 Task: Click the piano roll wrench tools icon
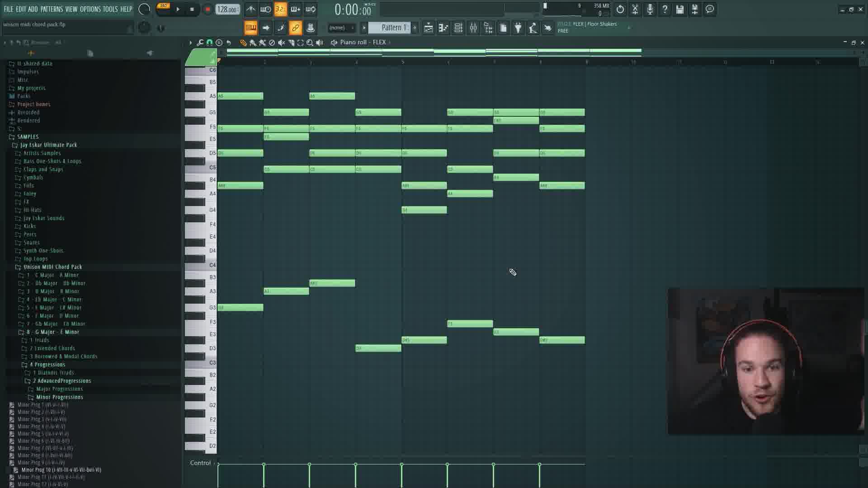click(x=200, y=42)
